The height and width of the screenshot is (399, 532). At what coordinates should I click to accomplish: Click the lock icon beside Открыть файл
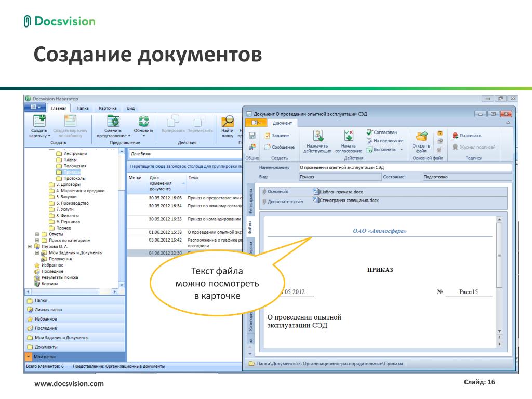coord(440,133)
